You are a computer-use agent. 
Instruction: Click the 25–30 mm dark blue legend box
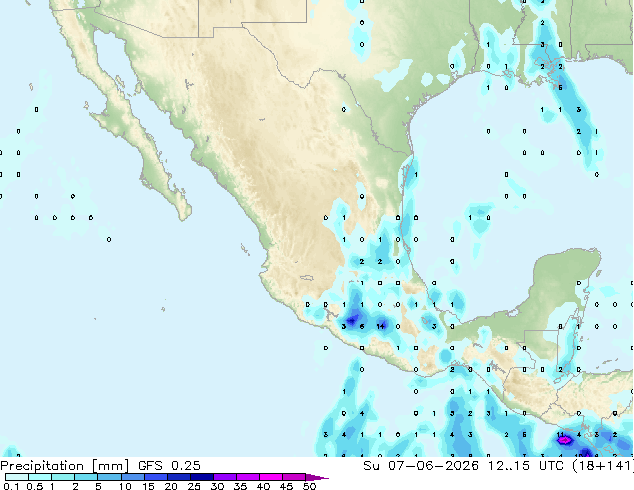(202, 477)
